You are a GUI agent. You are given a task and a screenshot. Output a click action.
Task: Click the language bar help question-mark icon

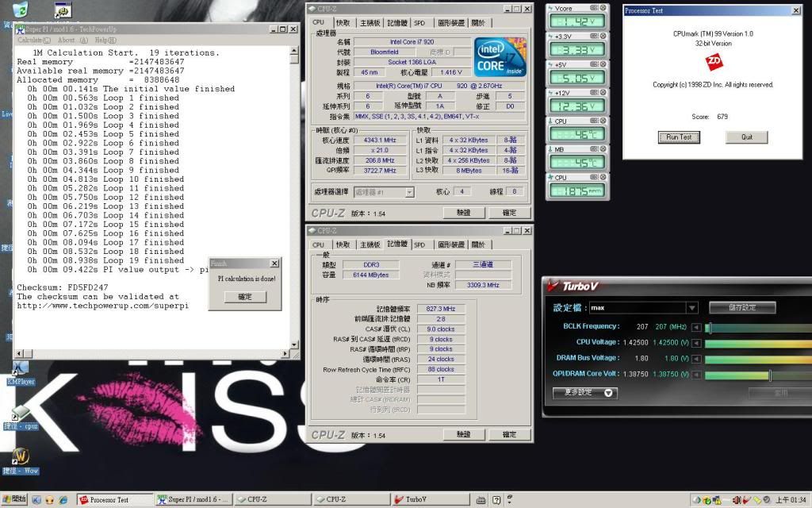496,500
